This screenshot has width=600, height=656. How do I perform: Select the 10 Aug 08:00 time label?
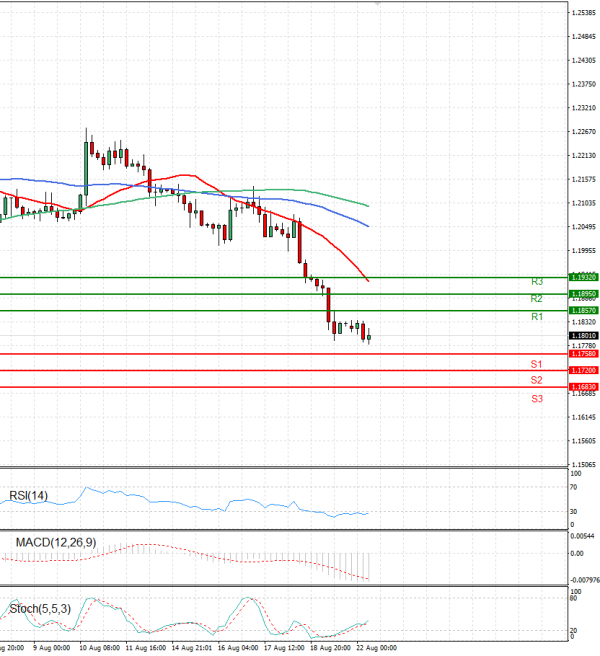(100, 648)
